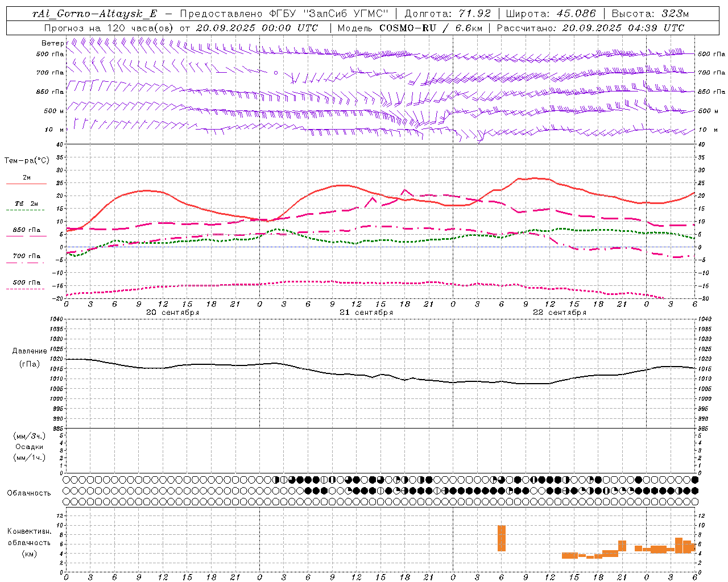Viewport: 728px width, 582px height.
Task: Click the elevation value Высота: 323м
Action: click(x=650, y=14)
